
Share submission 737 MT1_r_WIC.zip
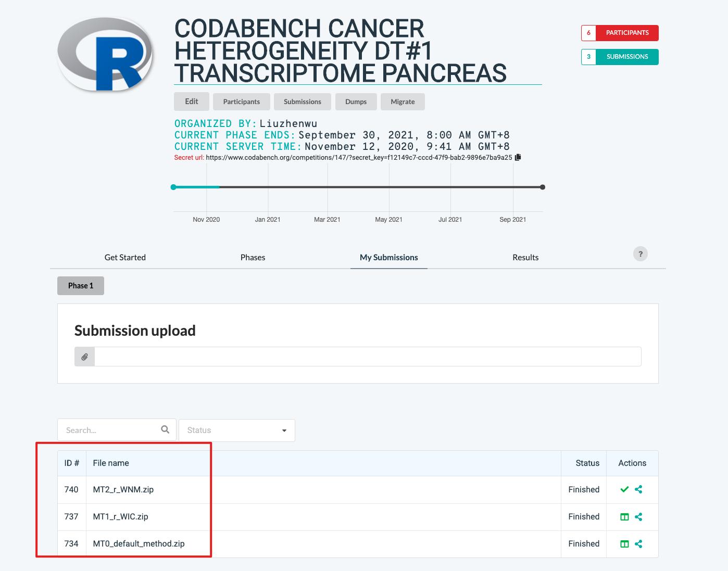point(638,517)
